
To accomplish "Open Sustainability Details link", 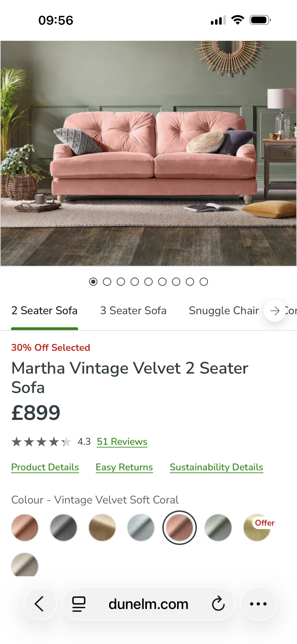I will point(216,467).
